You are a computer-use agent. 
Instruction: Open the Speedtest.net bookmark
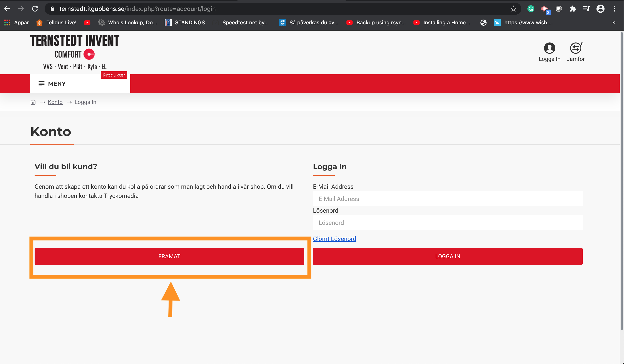coord(241,23)
